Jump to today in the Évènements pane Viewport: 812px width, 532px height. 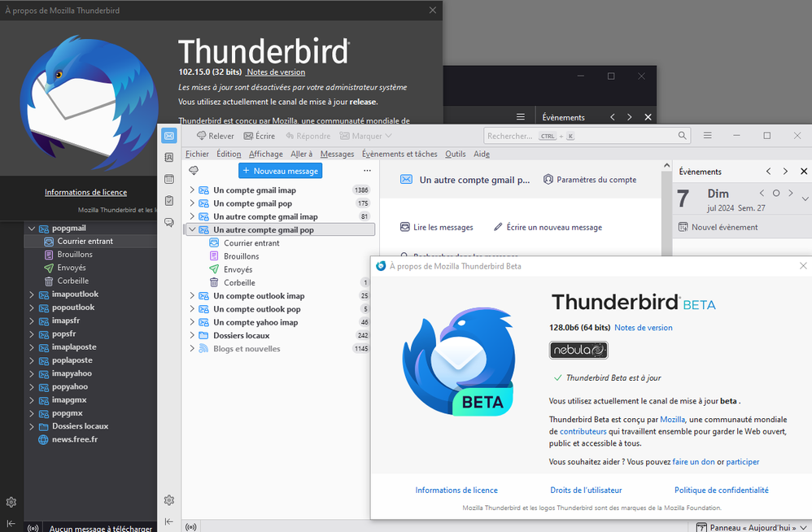pos(776,194)
